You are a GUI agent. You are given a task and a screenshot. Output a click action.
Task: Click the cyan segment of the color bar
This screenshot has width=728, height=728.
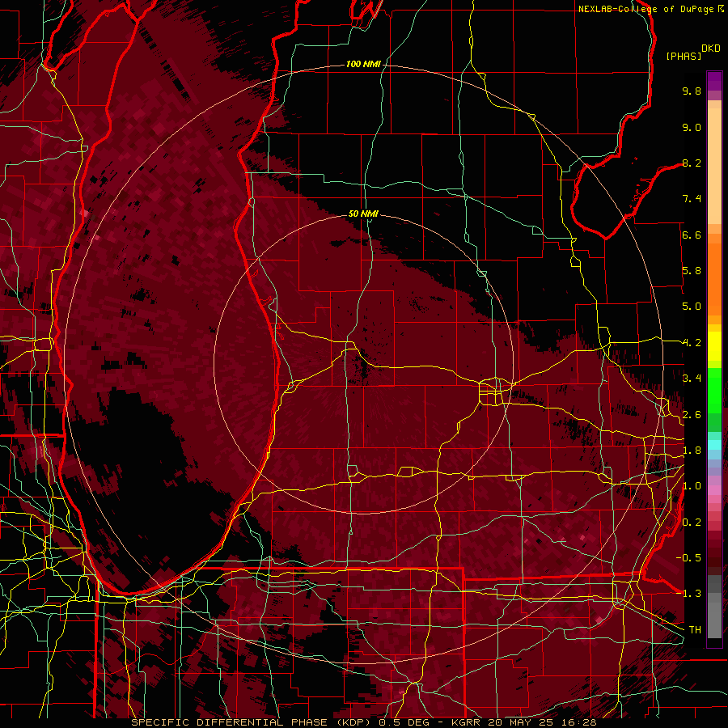pyautogui.click(x=714, y=445)
